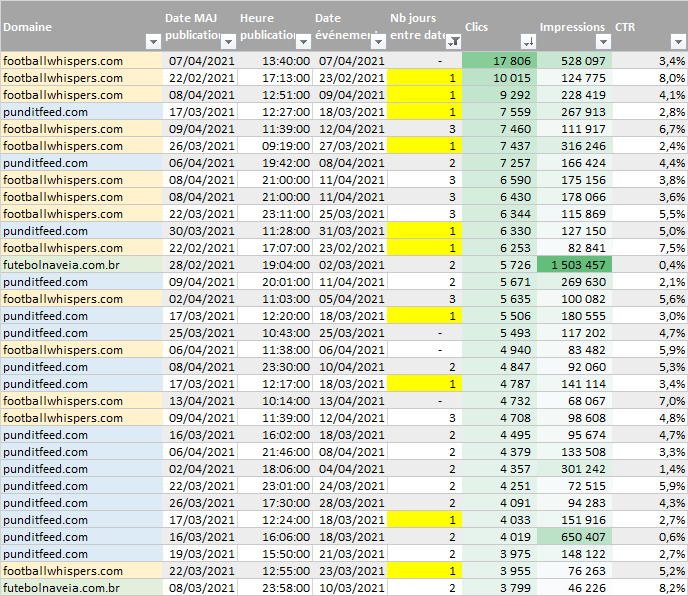Open the Impressions column filter dropdown
688x596 pixels.
coord(603,42)
